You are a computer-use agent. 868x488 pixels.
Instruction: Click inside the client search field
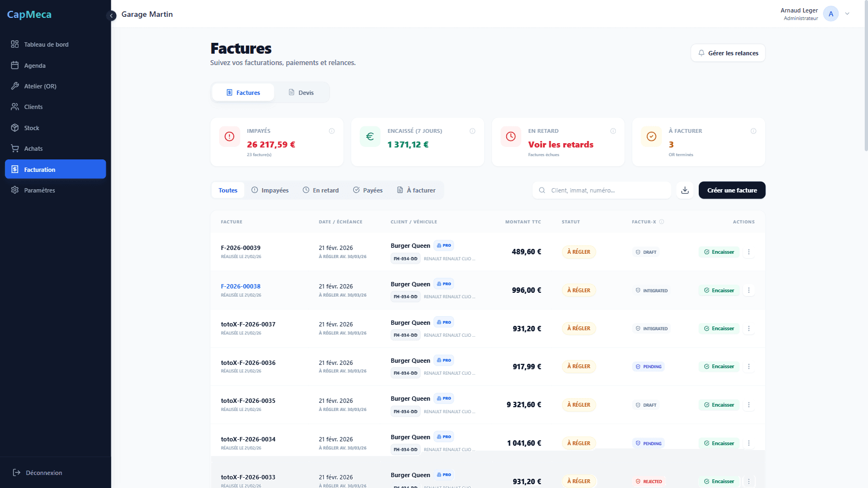601,190
